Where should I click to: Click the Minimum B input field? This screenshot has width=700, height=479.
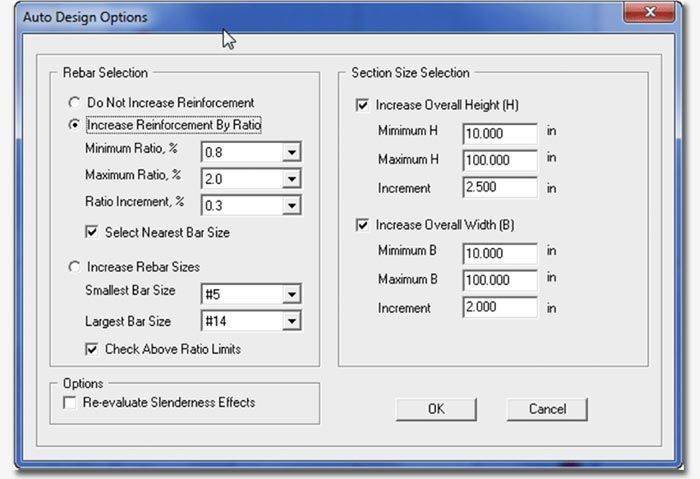500,253
